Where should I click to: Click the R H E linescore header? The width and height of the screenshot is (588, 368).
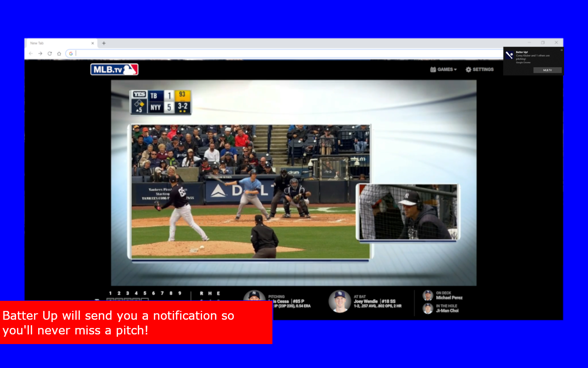[x=210, y=293]
